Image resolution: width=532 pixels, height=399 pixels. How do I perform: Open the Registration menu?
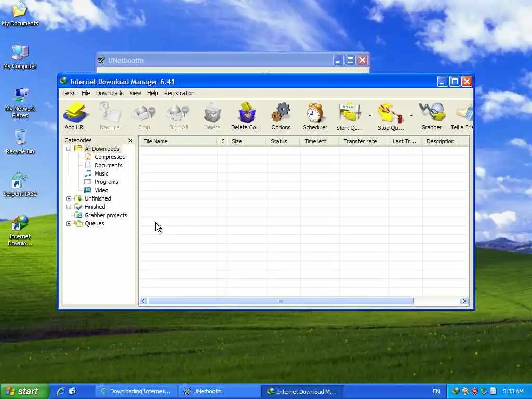coord(179,93)
